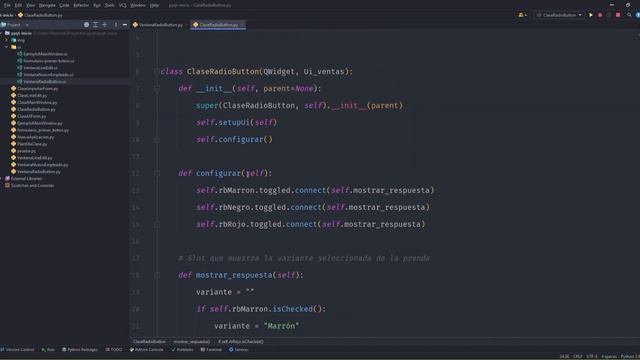The image size is (640, 360).
Task: Select VentanaNuevoEmpleado.ui in project tree
Action: (45, 75)
